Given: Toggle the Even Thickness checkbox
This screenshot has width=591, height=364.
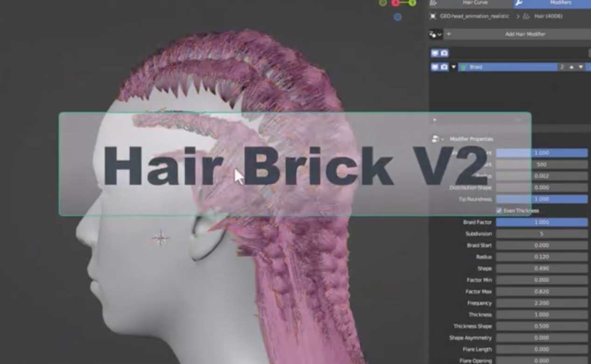Looking at the screenshot, I should [x=499, y=211].
